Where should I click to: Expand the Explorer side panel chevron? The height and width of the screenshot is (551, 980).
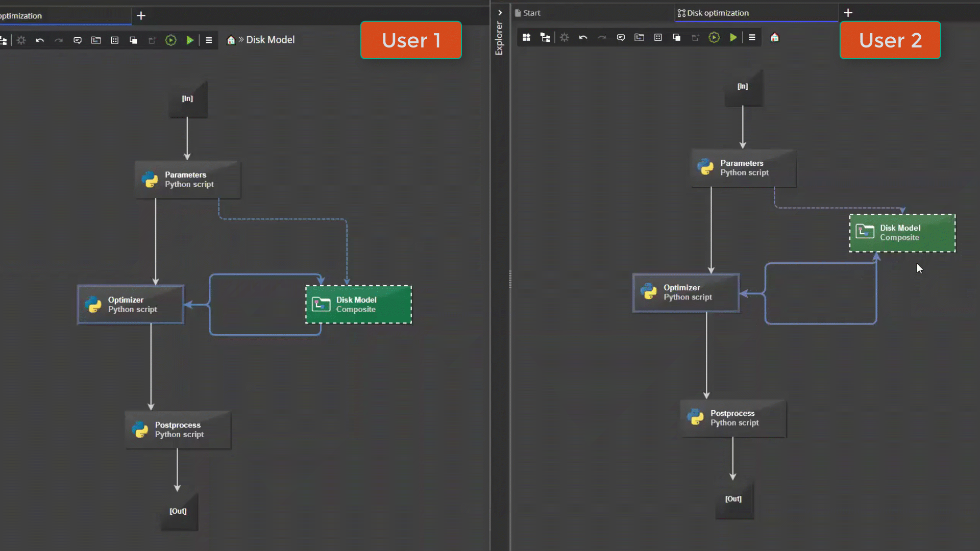pos(500,13)
